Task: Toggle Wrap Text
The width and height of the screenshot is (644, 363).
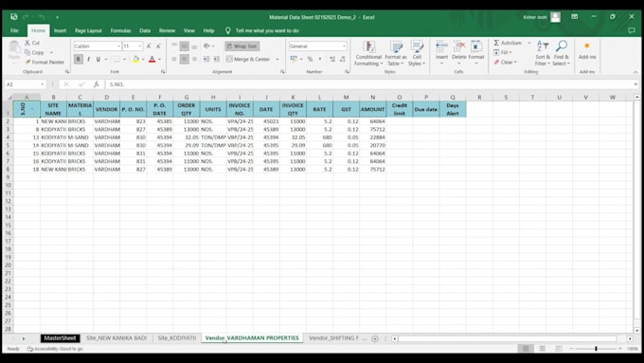Action: pyautogui.click(x=241, y=46)
